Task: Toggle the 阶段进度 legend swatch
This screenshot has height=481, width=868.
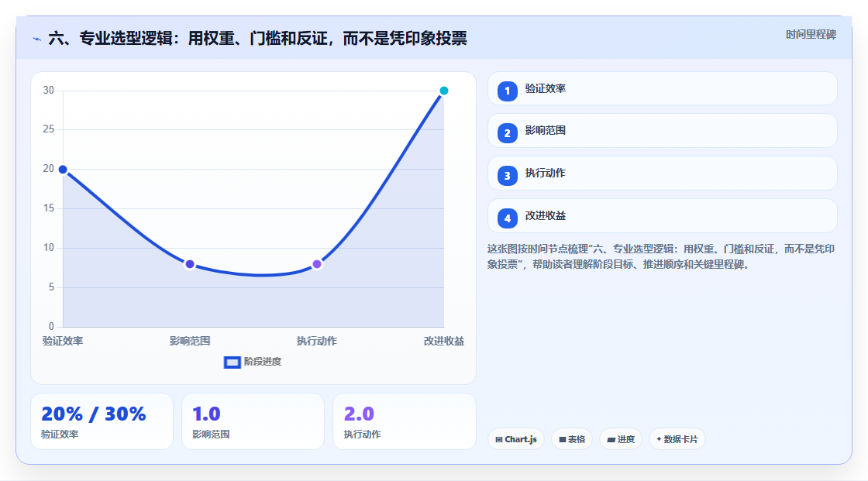Action: 232,362
